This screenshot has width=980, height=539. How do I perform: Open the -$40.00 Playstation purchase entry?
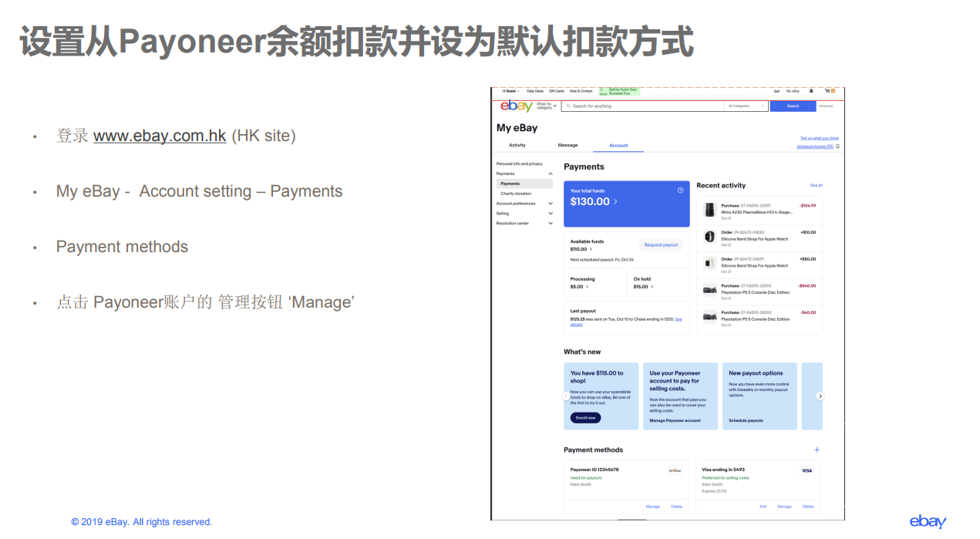[x=759, y=317]
